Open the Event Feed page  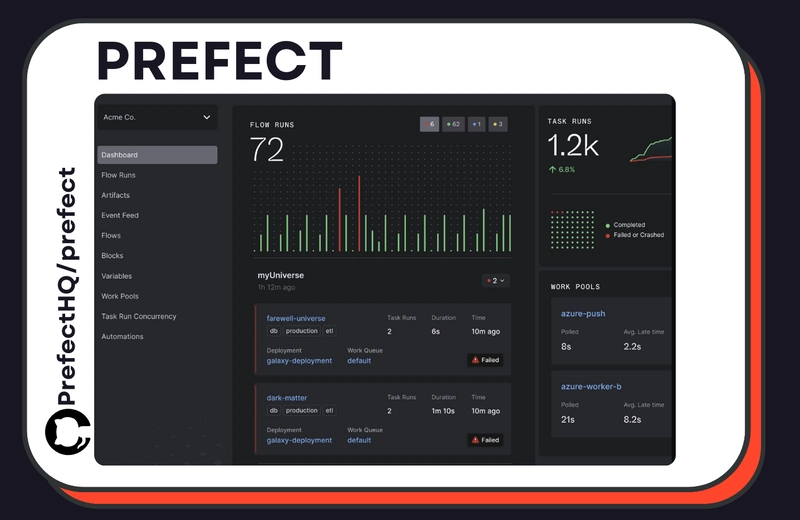[x=120, y=215]
